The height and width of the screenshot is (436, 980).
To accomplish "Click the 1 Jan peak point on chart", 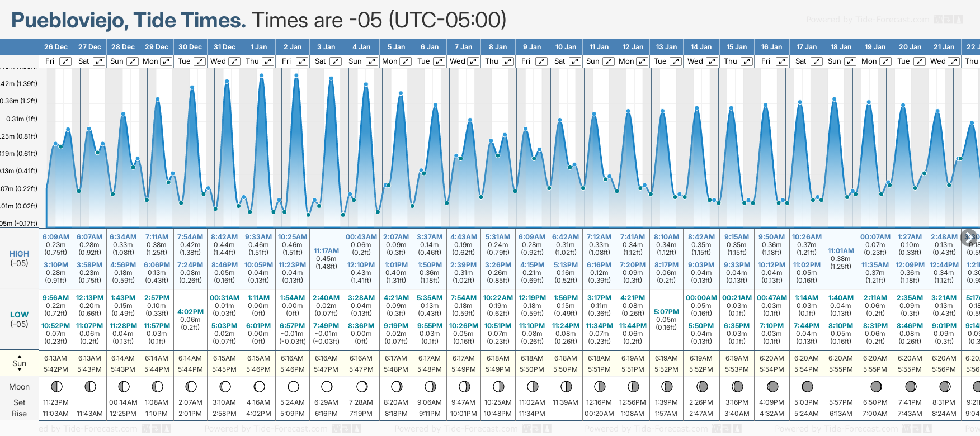I will coord(262,75).
